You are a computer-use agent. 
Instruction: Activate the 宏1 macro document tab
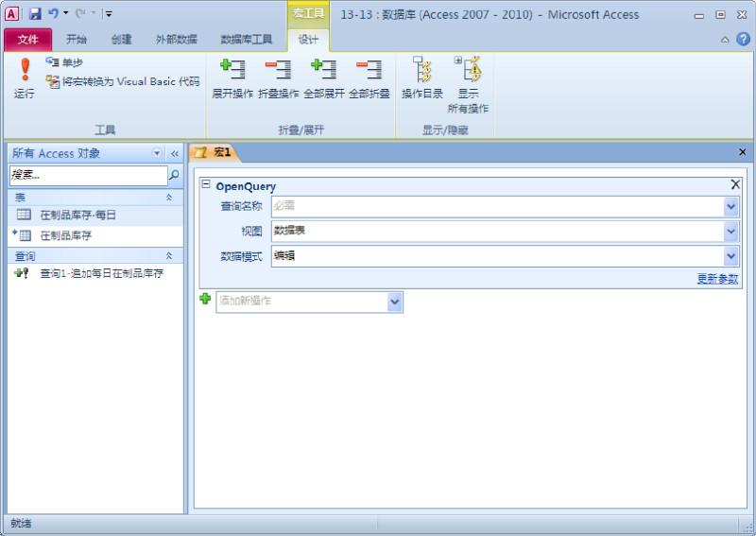(x=215, y=152)
